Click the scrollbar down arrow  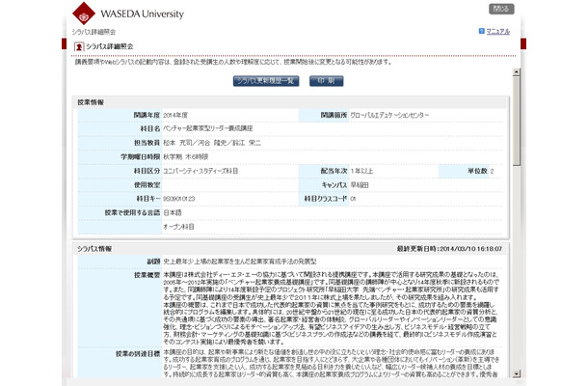pos(517,373)
